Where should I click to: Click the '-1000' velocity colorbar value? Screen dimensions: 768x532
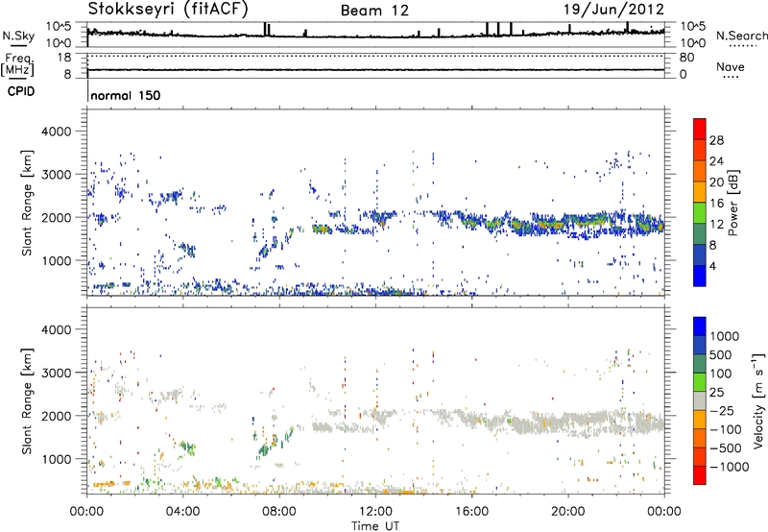[730, 467]
